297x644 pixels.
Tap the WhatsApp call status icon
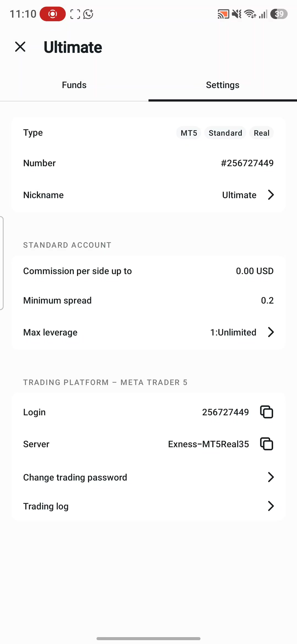[x=88, y=14]
